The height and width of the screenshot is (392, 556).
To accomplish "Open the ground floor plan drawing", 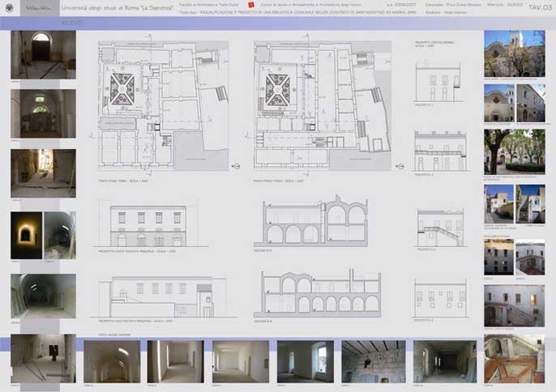I will click(x=164, y=105).
